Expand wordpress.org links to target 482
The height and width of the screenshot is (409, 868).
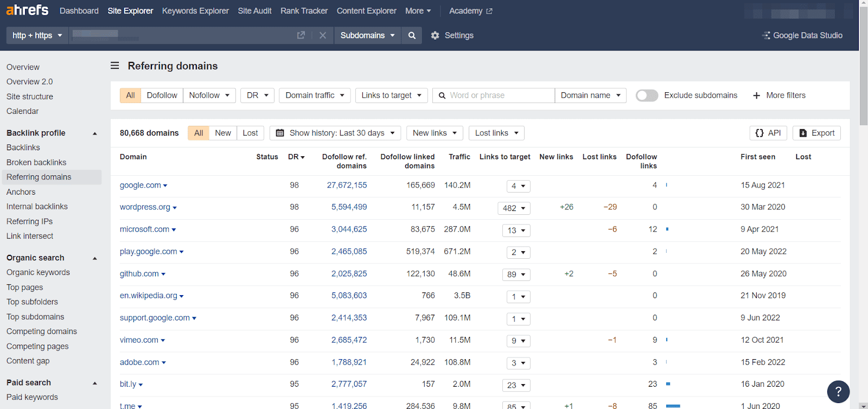coord(514,208)
